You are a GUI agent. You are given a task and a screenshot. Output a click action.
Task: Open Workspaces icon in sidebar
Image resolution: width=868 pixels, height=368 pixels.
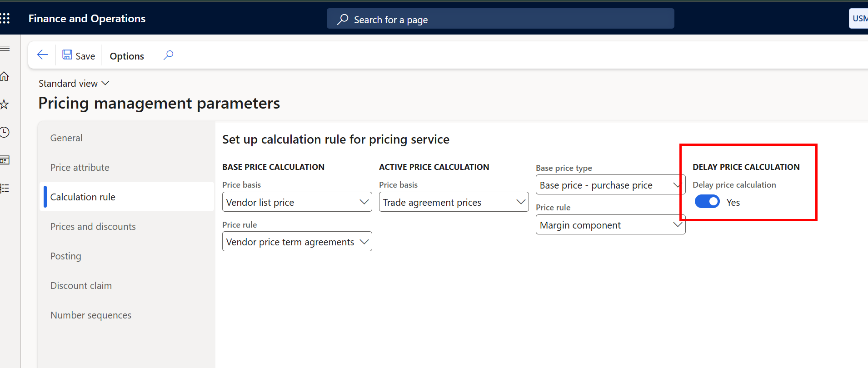click(5, 160)
